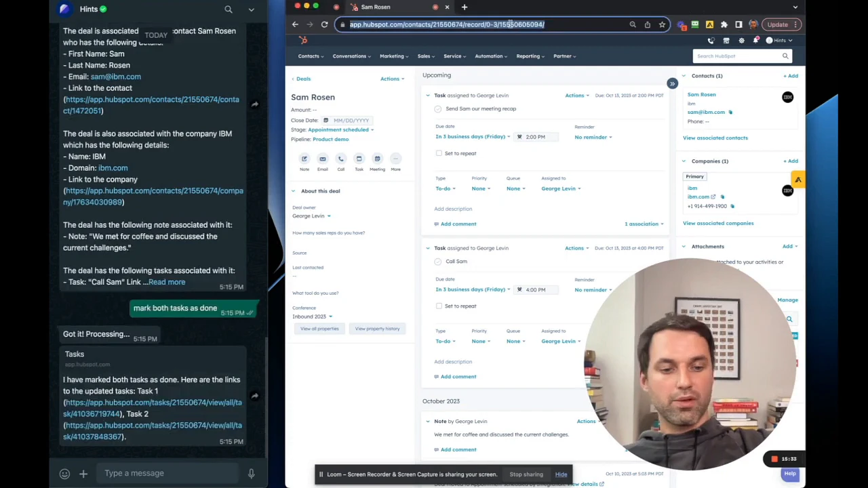Click 'Read more' in the Hints chat message
868x488 pixels.
[x=167, y=282]
